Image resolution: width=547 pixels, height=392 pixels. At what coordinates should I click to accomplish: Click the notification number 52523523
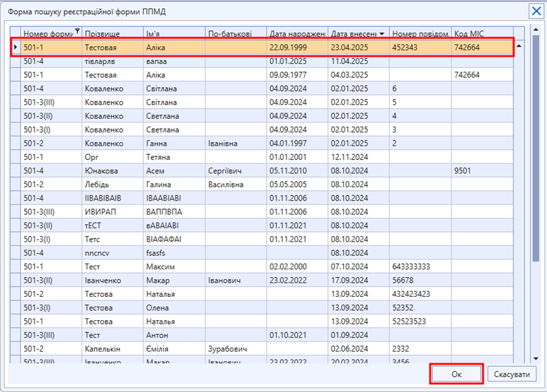click(420, 321)
